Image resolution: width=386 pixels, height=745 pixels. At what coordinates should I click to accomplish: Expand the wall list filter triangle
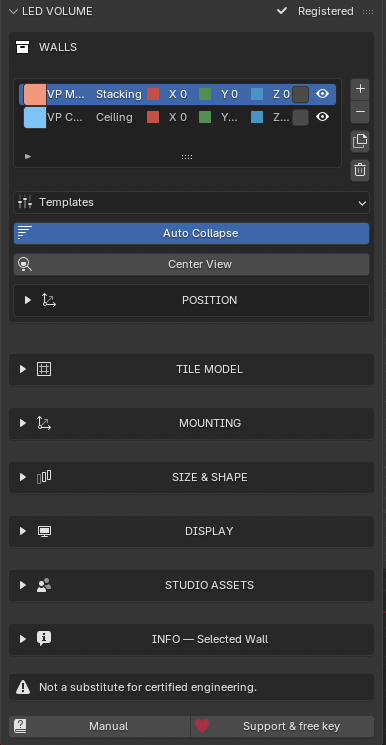pos(28,156)
